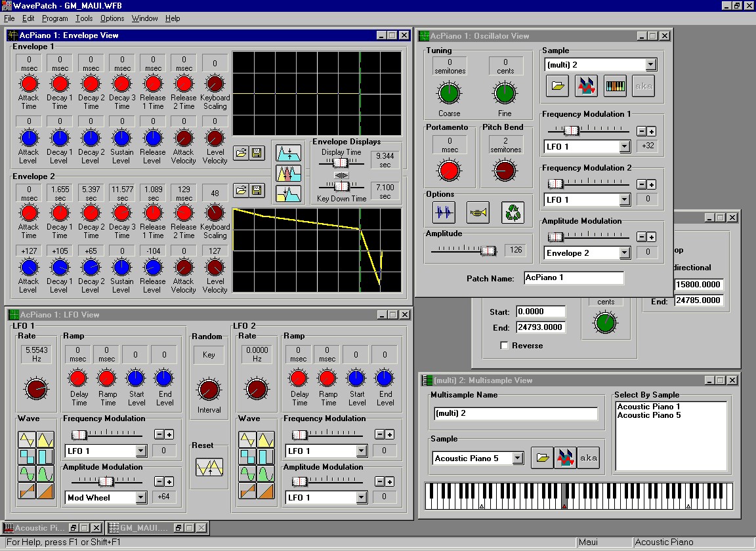Click the End 24793.0000 field
Viewport: 756px width, 551px height.
(x=541, y=327)
